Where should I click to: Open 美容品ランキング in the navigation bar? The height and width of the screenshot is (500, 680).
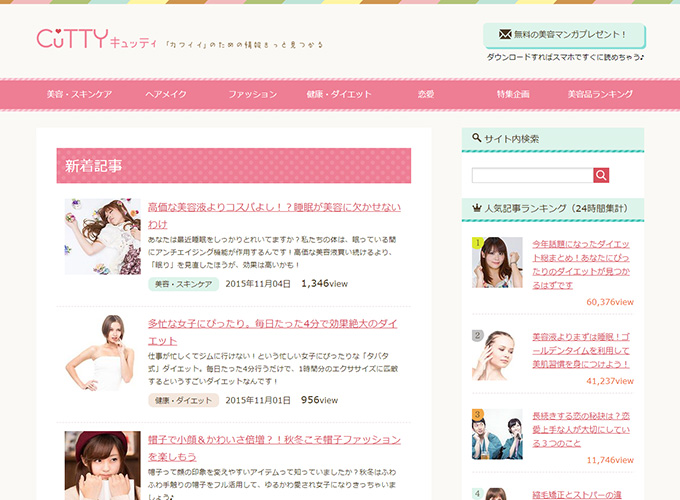coord(600,94)
